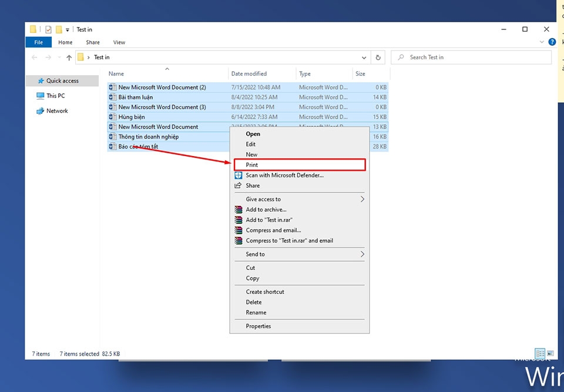The width and height of the screenshot is (564, 392).
Task: Select file New Microsoft Word Document (2)
Action: coord(162,87)
